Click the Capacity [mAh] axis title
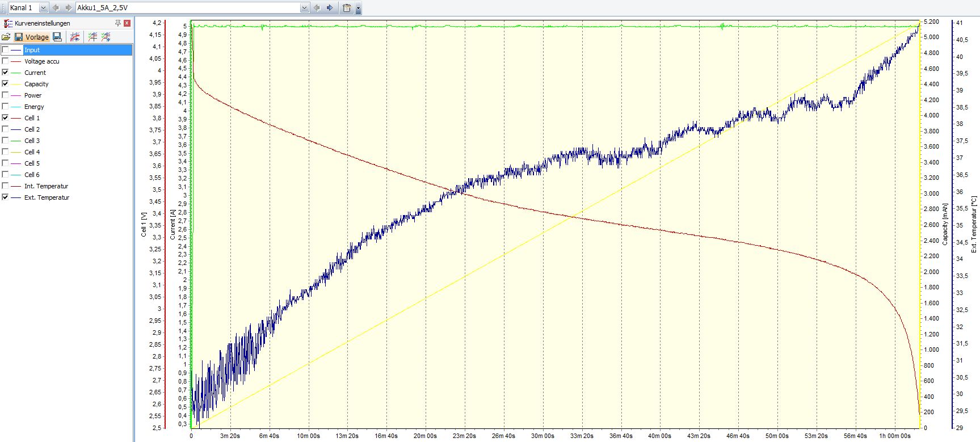 click(945, 224)
